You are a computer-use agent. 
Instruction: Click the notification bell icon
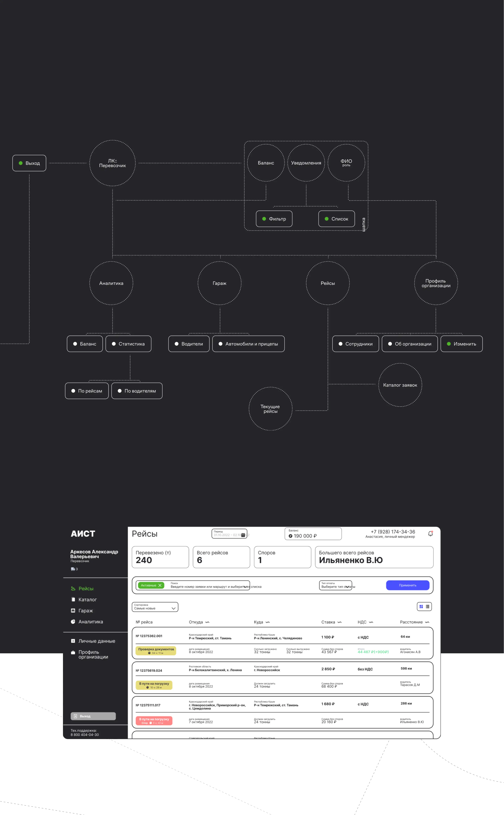[x=430, y=534]
